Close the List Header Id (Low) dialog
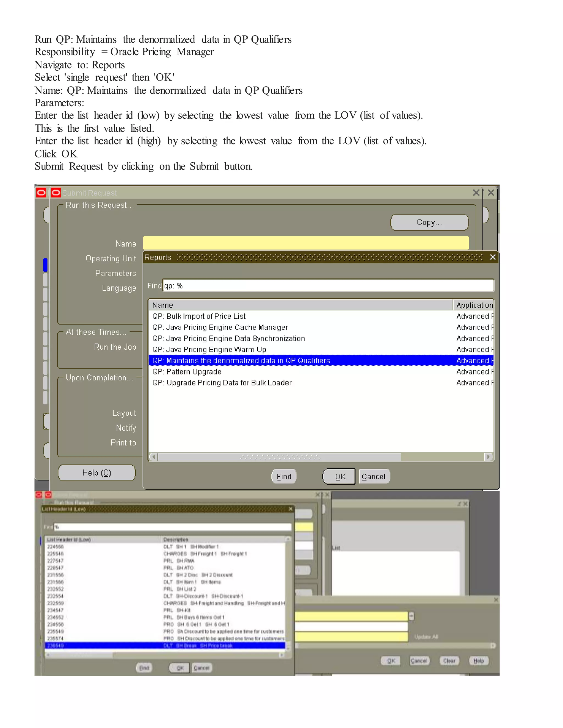Screen dimensions: 563x728 pyautogui.click(x=291, y=509)
